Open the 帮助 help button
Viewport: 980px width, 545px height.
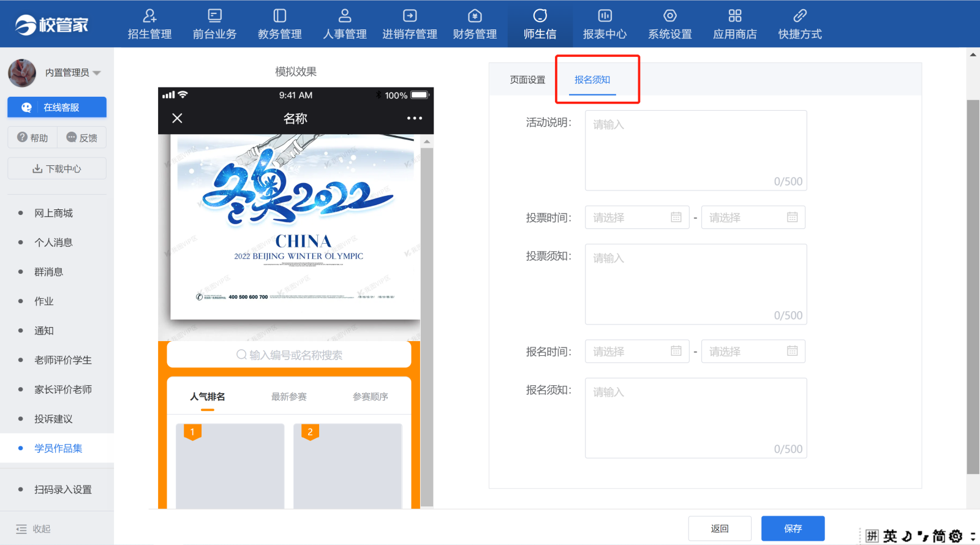coord(32,138)
